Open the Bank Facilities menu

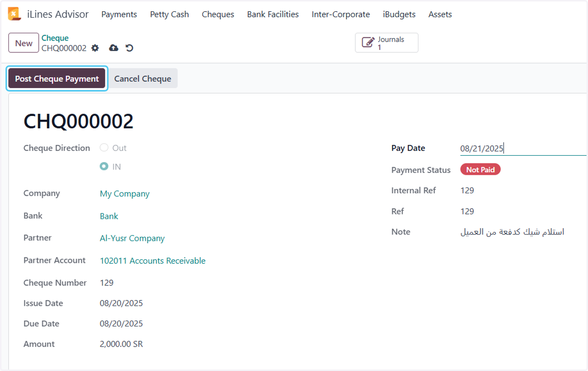click(273, 14)
